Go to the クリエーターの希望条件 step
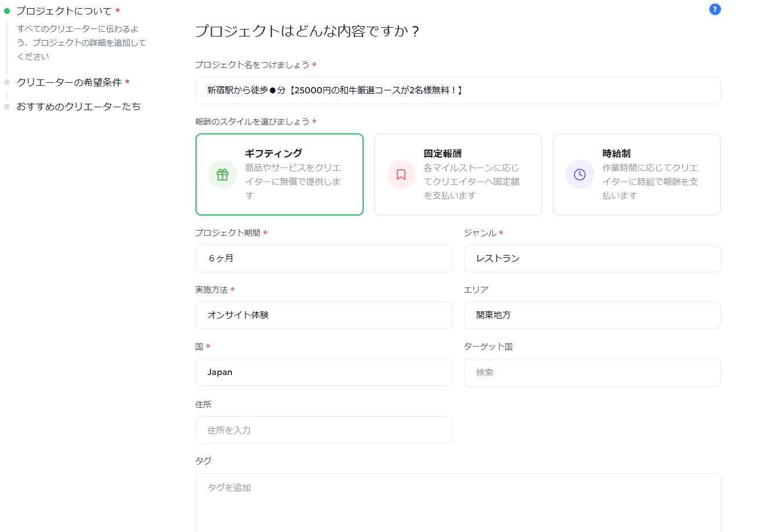Viewport: 761px width, 532px height. tap(69, 82)
